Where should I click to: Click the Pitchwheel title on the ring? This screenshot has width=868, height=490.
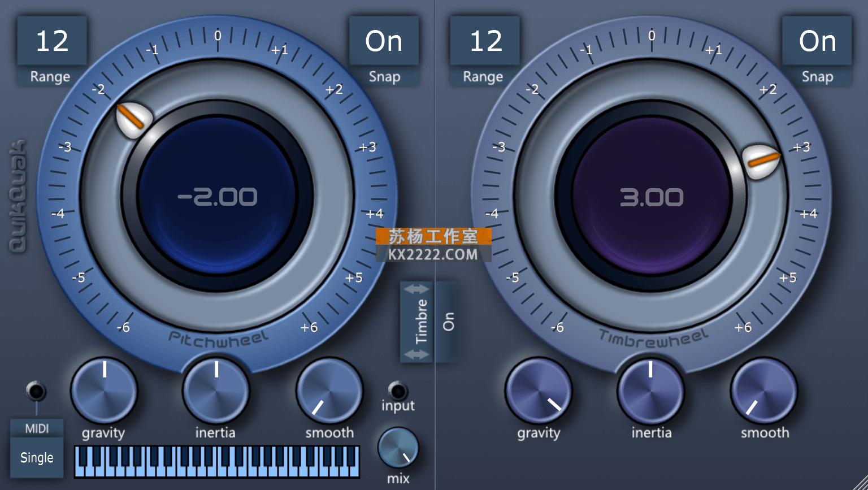coord(218,338)
